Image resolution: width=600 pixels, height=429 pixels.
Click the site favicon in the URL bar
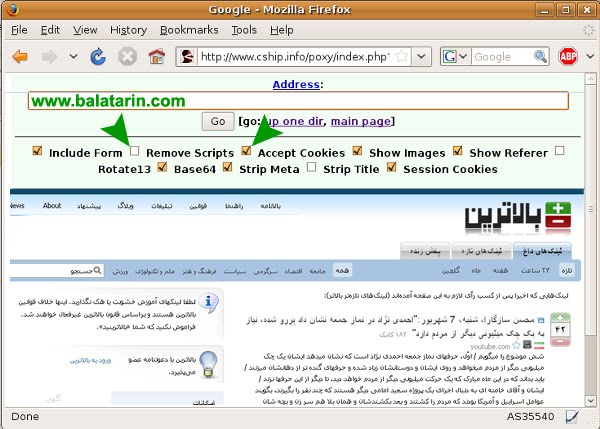(187, 57)
